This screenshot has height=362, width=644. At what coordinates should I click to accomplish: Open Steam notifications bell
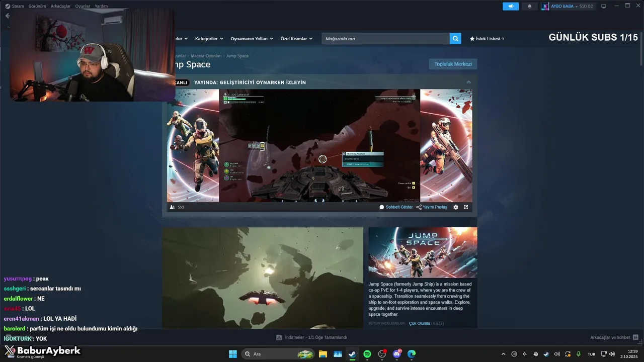coord(529,6)
